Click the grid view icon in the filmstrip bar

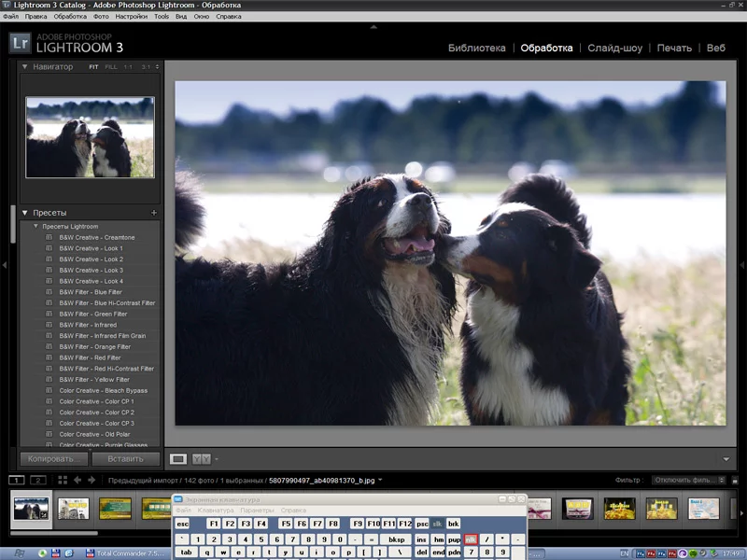pyautogui.click(x=63, y=480)
